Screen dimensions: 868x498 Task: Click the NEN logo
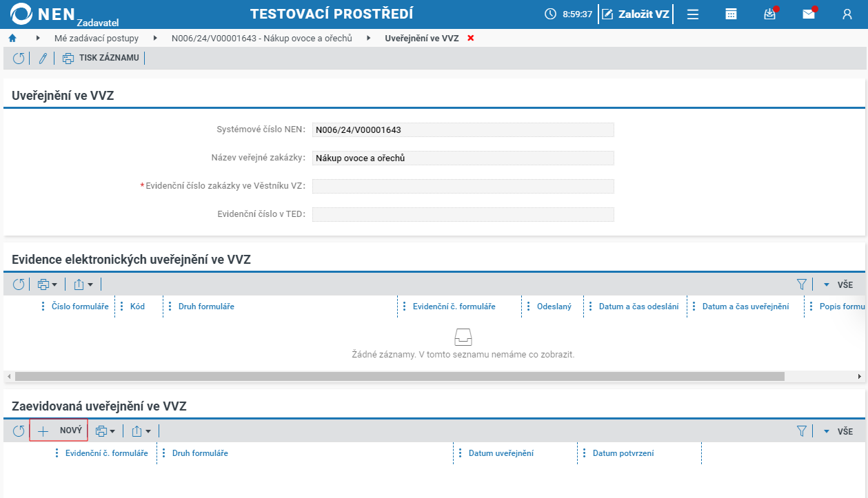pos(43,14)
